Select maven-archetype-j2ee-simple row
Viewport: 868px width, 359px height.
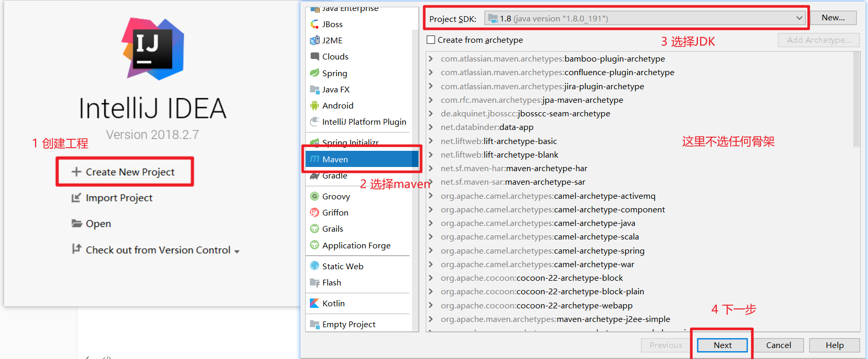tap(640, 319)
